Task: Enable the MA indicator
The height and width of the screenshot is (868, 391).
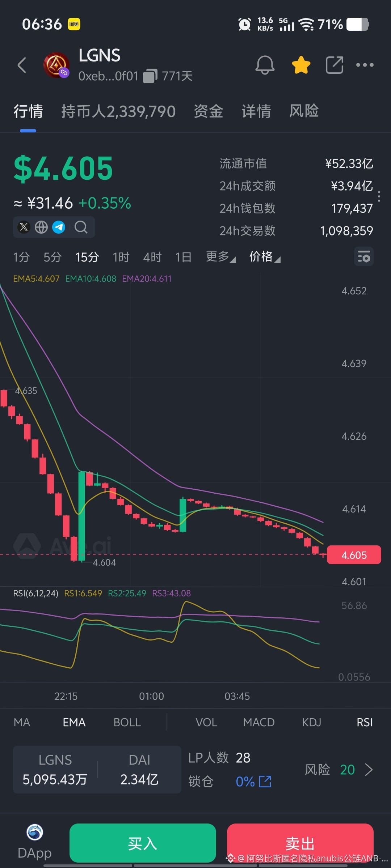Action: (x=22, y=722)
